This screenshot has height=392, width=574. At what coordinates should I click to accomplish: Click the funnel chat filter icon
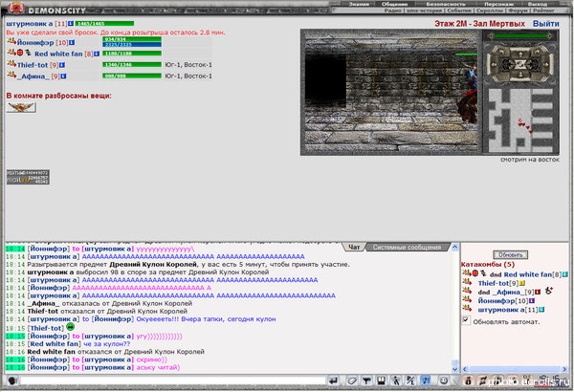366,381
